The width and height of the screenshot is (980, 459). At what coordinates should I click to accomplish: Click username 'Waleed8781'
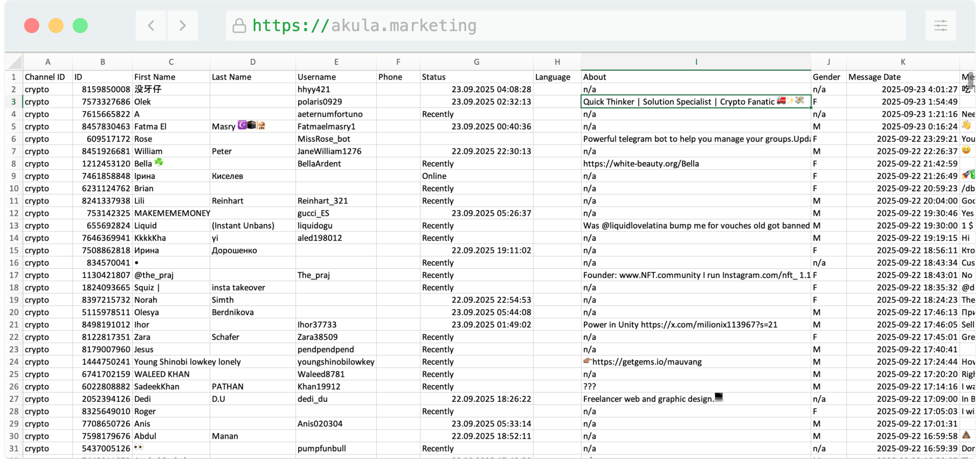point(336,374)
